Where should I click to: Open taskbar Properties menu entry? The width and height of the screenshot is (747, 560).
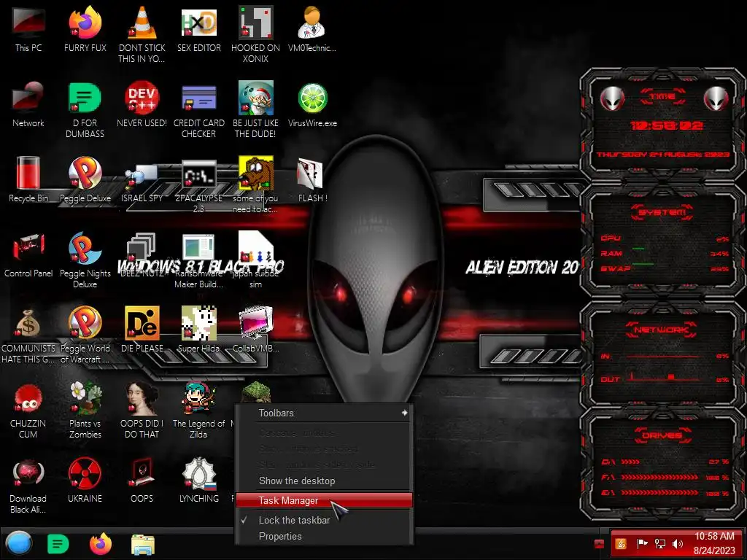coord(324,536)
